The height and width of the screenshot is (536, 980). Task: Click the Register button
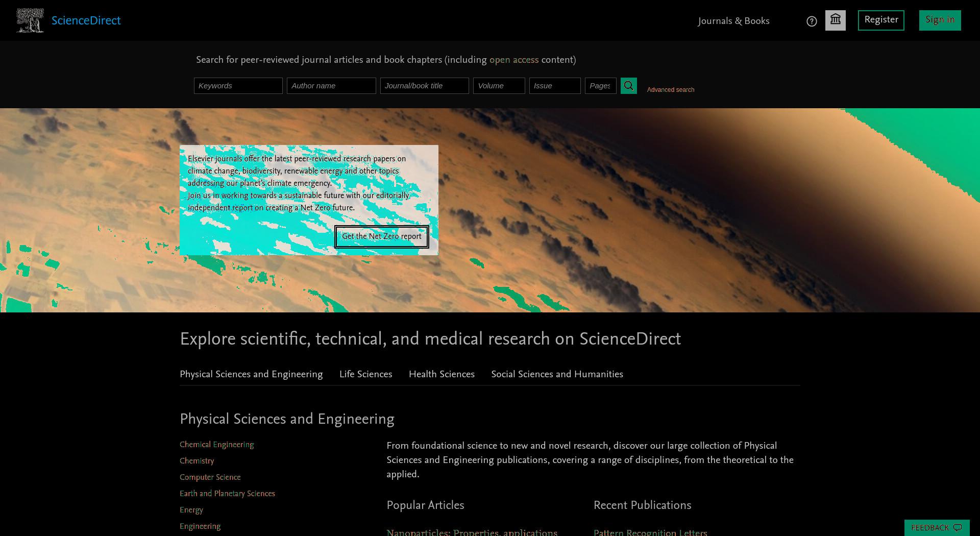[x=881, y=20]
